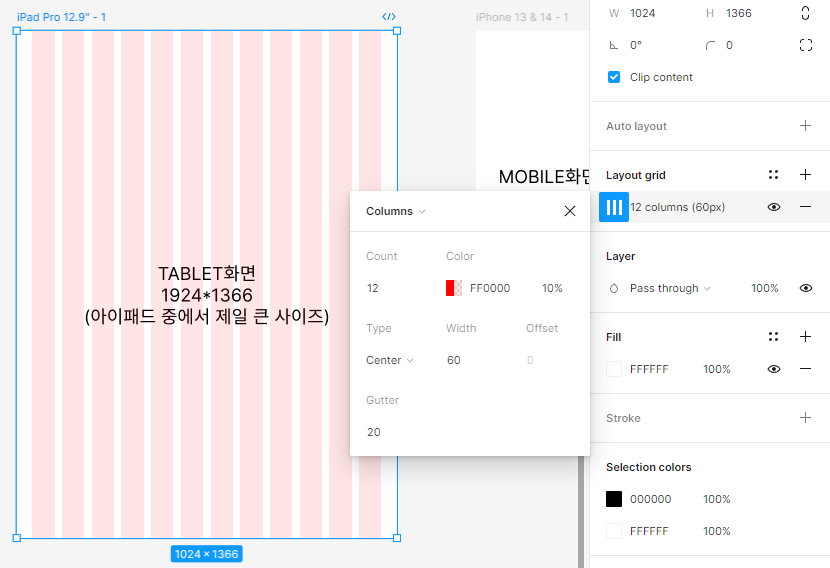Click the black 000000 selection color swatch
The image size is (830, 568).
[x=614, y=499]
